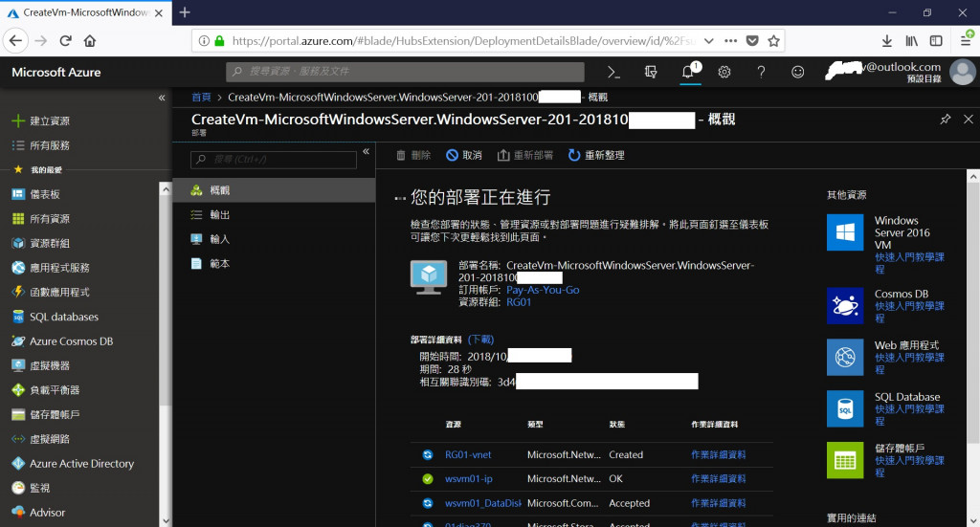Image resolution: width=980 pixels, height=527 pixels.
Task: Open the wsvm01_DataDisk resource link
Action: tap(483, 503)
